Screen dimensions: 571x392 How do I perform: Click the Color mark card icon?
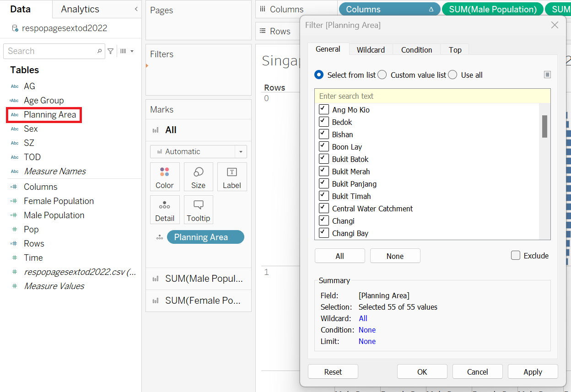pyautogui.click(x=164, y=177)
